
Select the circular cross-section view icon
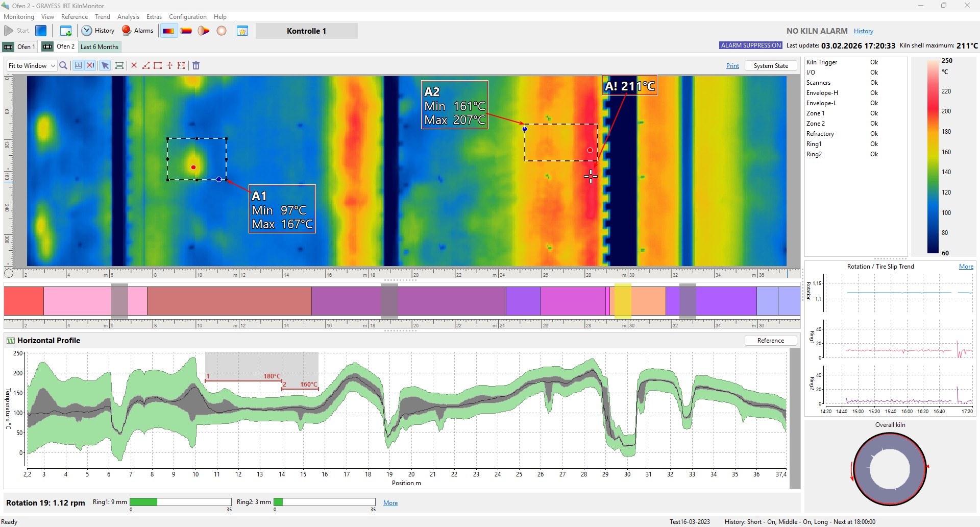click(x=222, y=31)
